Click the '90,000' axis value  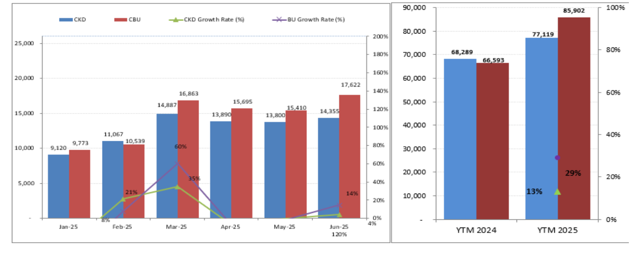pyautogui.click(x=414, y=7)
